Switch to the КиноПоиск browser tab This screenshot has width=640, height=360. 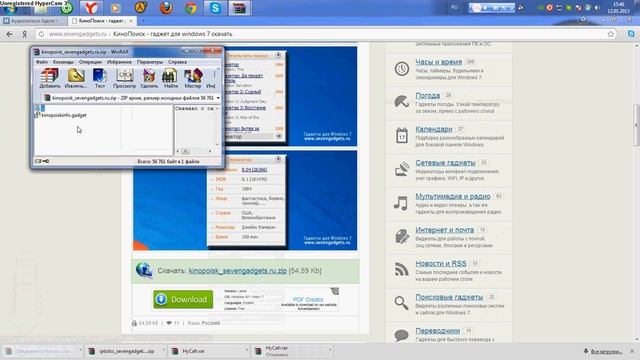(x=101, y=20)
